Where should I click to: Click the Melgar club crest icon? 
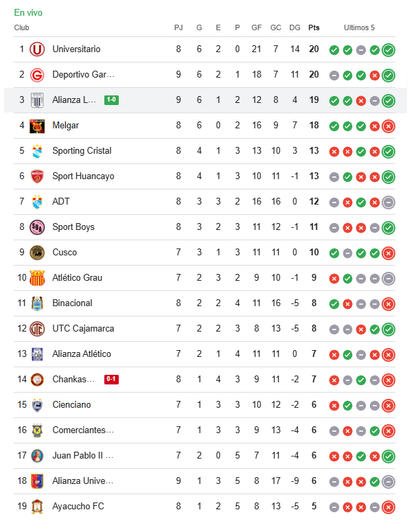coord(37,126)
